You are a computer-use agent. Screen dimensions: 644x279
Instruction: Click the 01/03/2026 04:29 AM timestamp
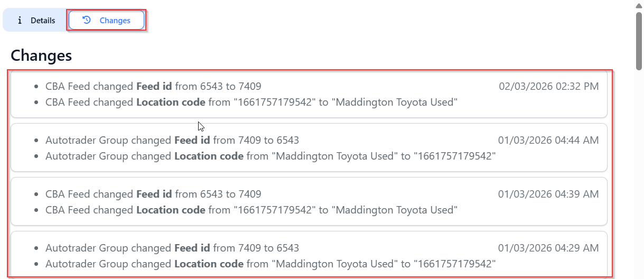(x=548, y=248)
